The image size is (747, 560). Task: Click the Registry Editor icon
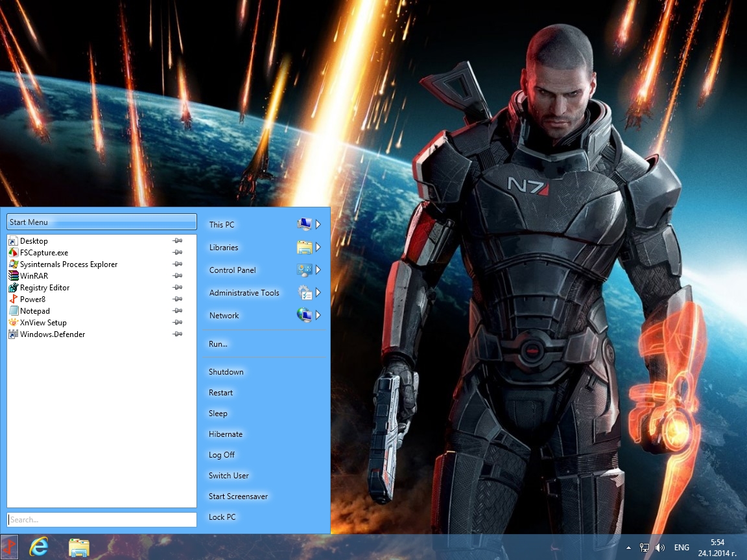14,288
